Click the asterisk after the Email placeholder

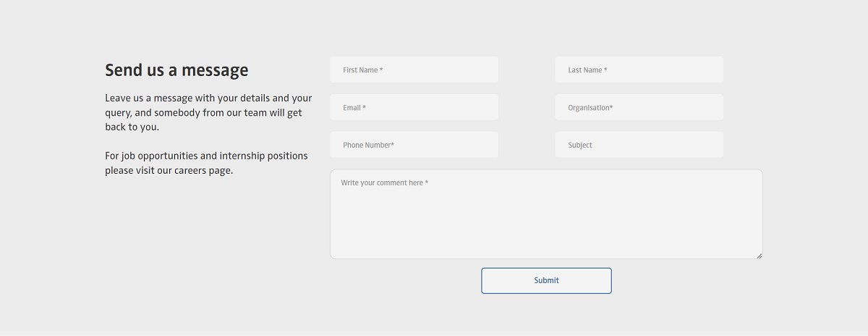[365, 108]
